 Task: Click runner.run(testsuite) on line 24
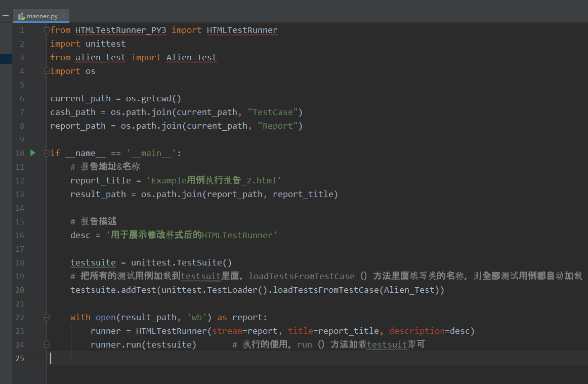(x=143, y=344)
